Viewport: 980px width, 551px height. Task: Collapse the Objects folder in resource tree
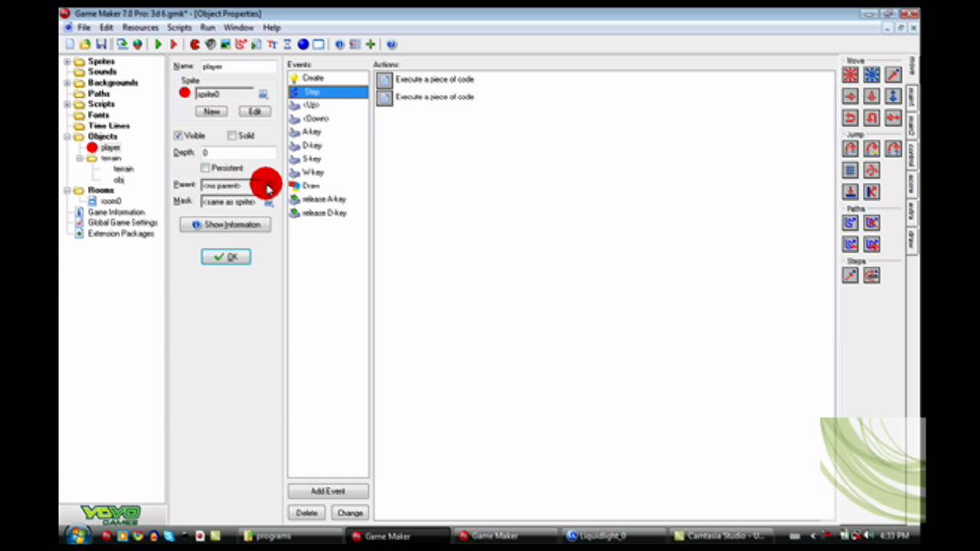coord(67,136)
